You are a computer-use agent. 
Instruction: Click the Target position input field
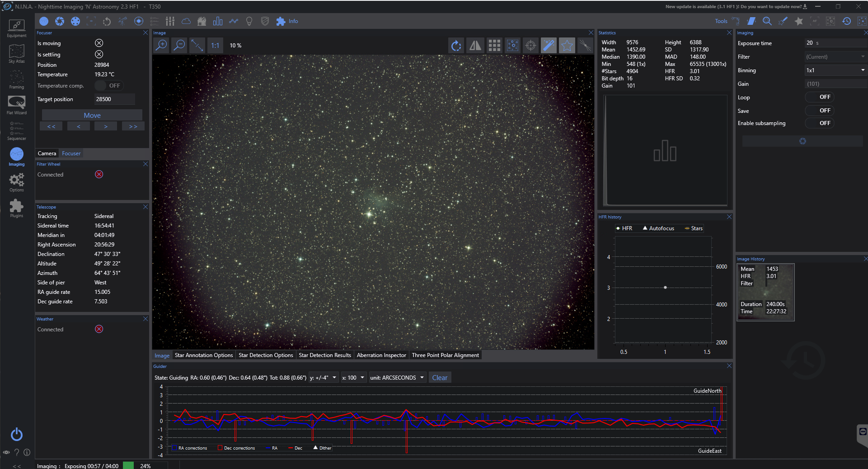[114, 99]
